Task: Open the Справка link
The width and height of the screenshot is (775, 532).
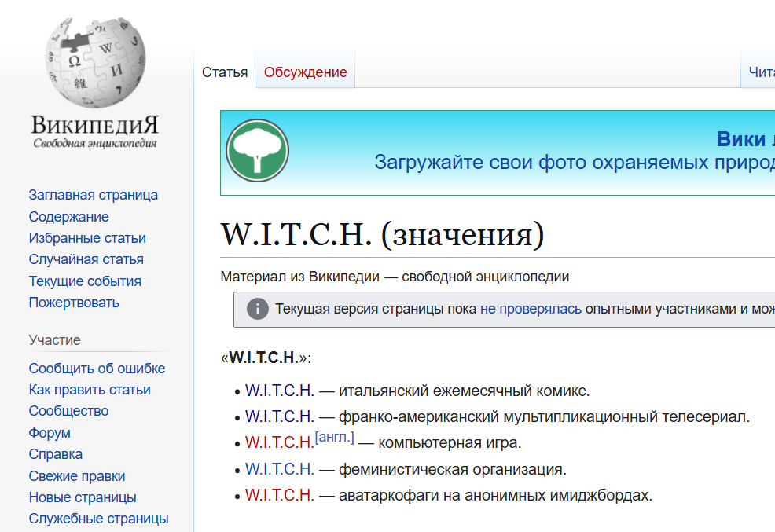Action: [x=55, y=454]
